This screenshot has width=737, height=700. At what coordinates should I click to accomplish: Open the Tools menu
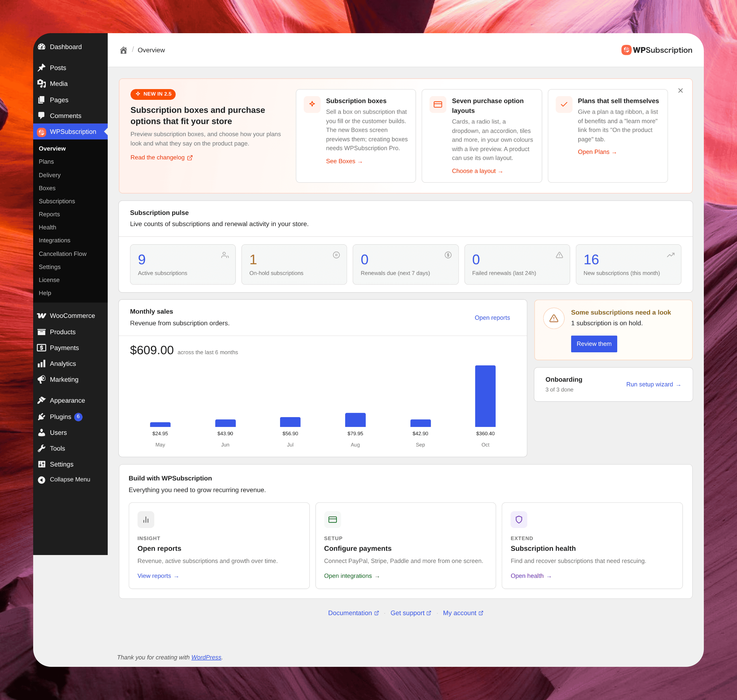pyautogui.click(x=71, y=448)
